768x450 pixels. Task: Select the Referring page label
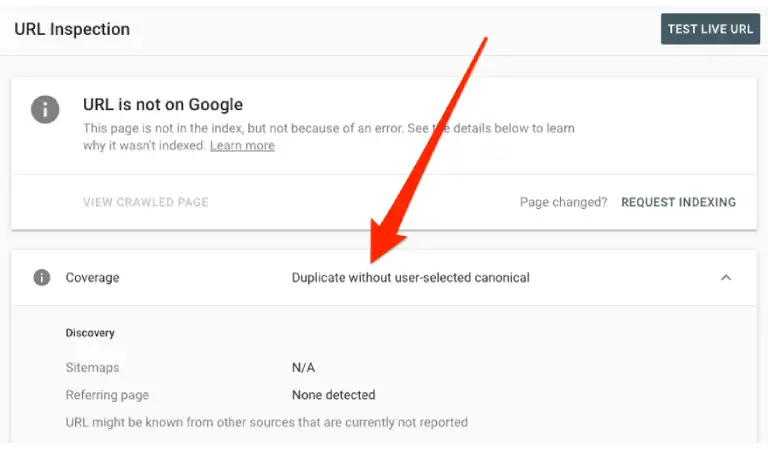(107, 395)
